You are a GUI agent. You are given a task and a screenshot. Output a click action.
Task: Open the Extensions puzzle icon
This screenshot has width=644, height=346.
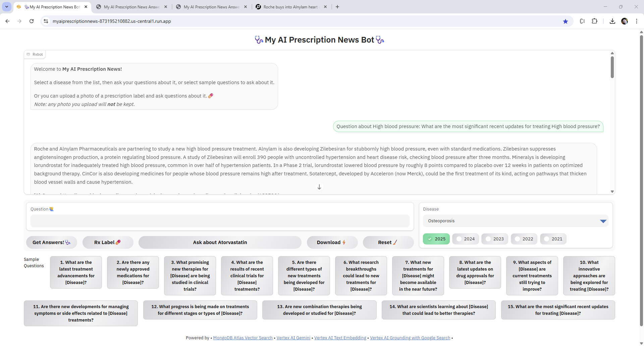pos(594,21)
